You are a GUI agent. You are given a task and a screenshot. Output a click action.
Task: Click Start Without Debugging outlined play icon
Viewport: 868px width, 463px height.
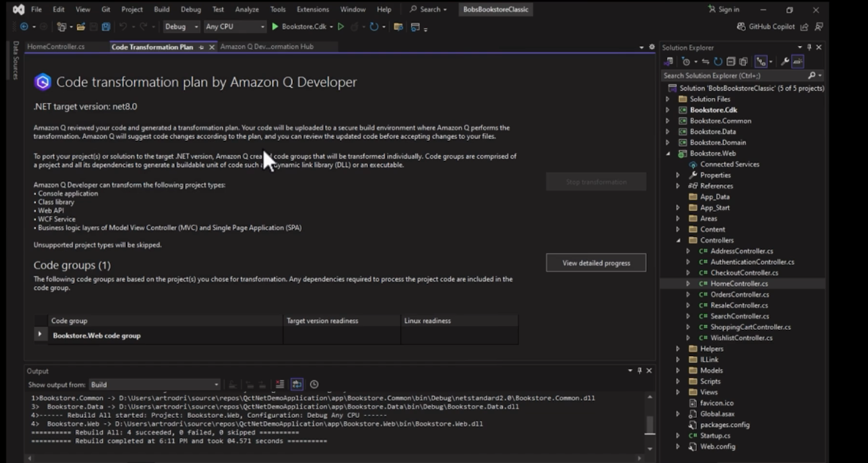click(x=341, y=26)
